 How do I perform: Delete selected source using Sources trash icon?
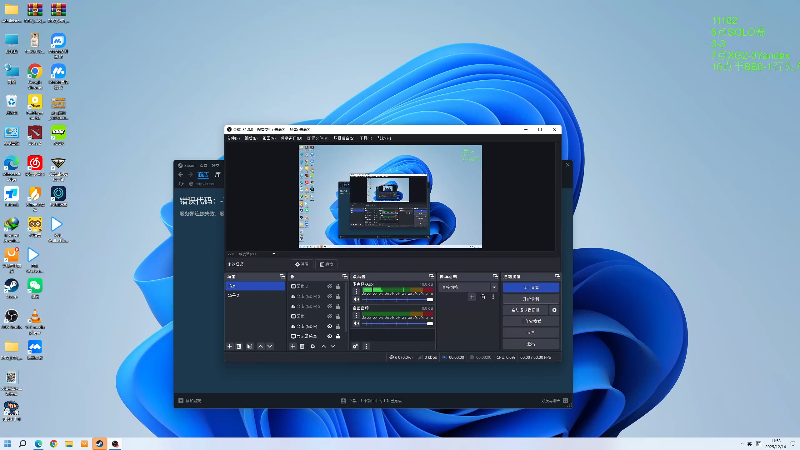coord(302,346)
